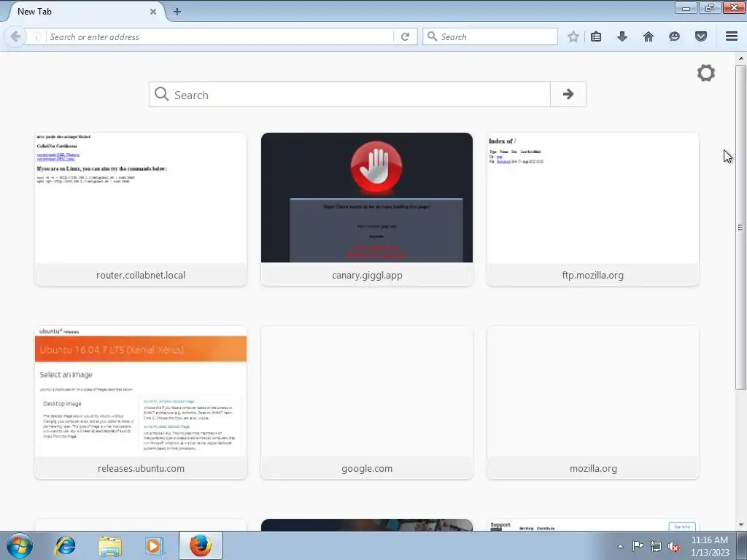Open the Action Center flag icon

[638, 546]
